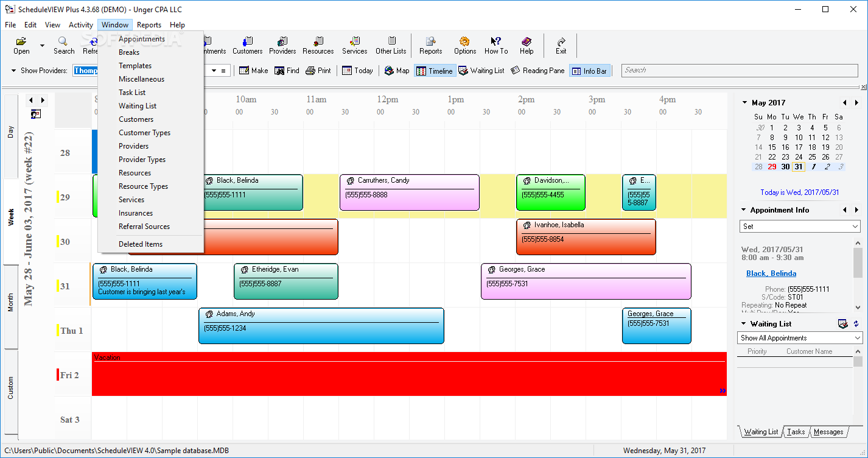Click the Find binoculars button
The image size is (868, 458).
pos(287,71)
